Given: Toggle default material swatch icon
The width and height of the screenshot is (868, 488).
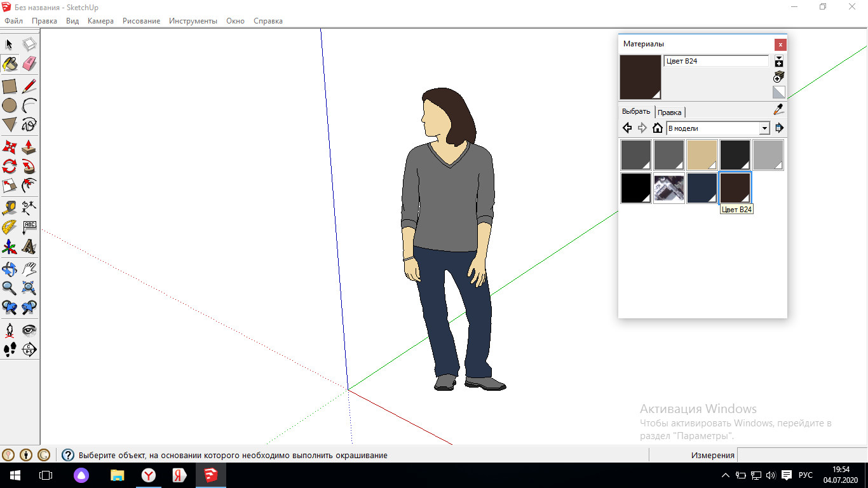Looking at the screenshot, I should (x=779, y=92).
